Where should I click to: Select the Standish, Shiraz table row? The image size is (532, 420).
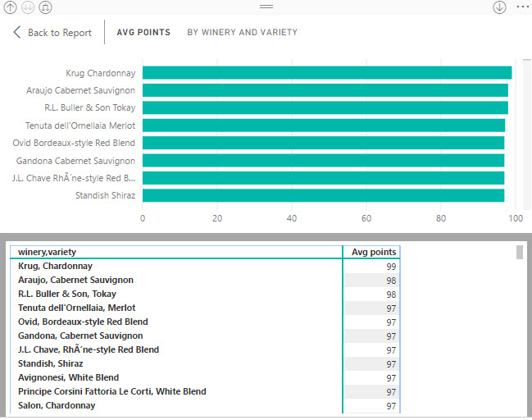[205, 363]
